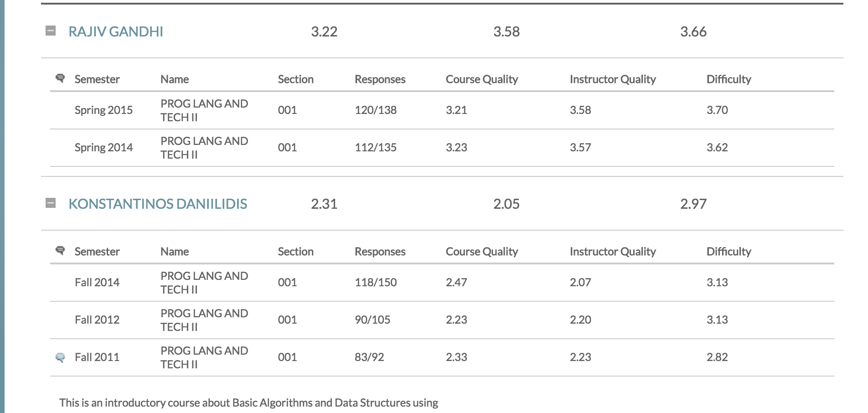
Task: Select the Fall 2014 course row
Action: pos(319,282)
